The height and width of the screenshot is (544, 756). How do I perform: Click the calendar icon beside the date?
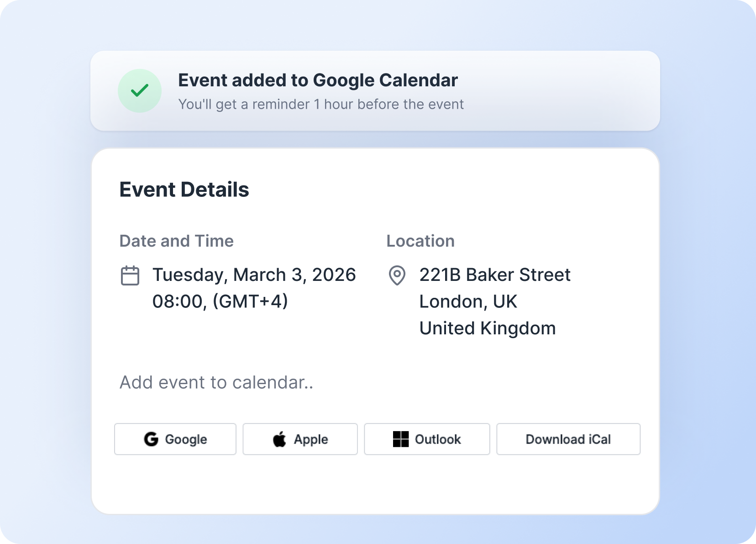click(130, 276)
